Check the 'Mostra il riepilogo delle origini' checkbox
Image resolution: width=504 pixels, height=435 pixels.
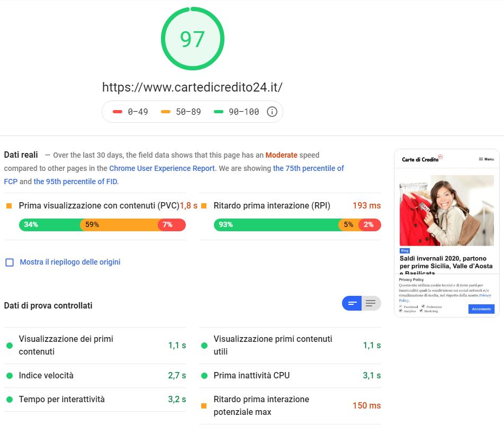10,262
